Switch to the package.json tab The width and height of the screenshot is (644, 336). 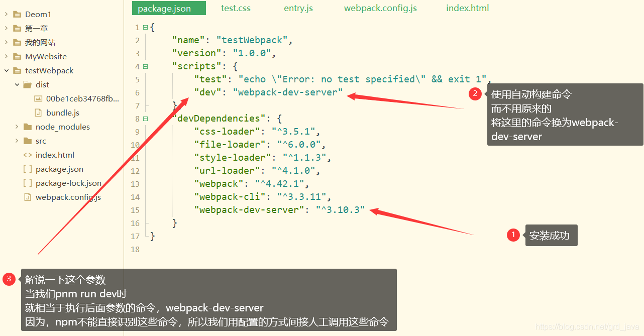point(169,8)
